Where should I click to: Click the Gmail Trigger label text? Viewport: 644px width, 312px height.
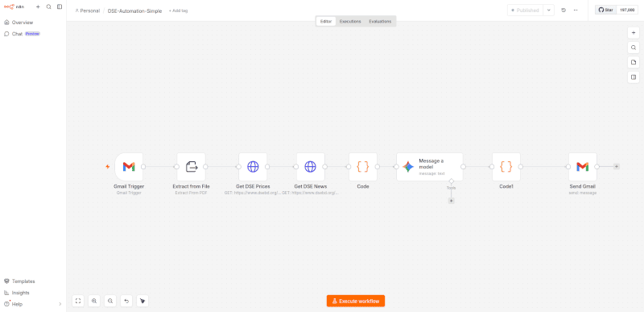[x=129, y=186]
